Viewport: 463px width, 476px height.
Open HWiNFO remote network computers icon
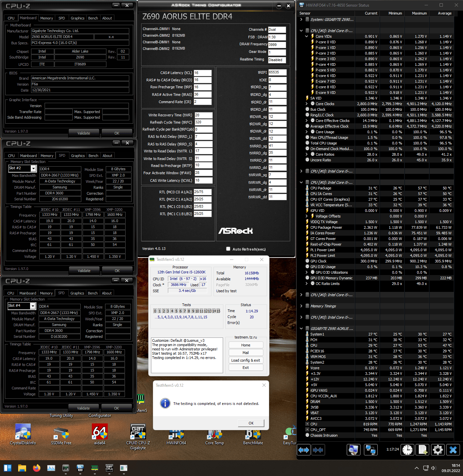point(370,450)
